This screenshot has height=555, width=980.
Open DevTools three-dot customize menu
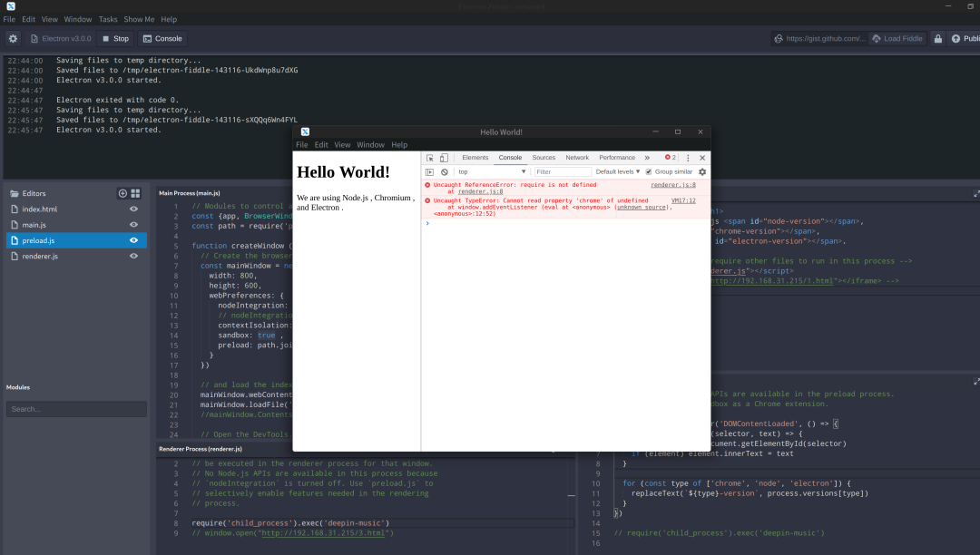tap(688, 158)
